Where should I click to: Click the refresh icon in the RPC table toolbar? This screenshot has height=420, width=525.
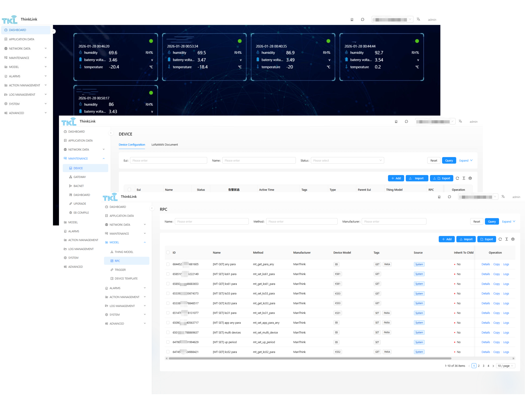(x=500, y=239)
